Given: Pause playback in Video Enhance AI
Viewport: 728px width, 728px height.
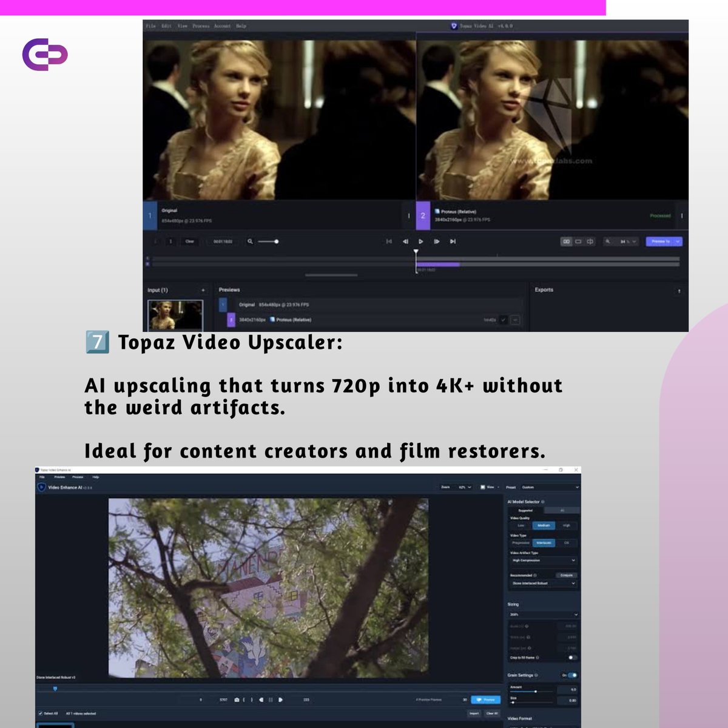Looking at the screenshot, I should 271,699.
